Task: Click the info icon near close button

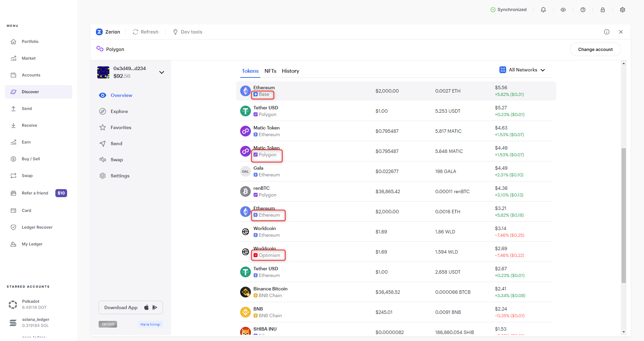Action: [607, 32]
